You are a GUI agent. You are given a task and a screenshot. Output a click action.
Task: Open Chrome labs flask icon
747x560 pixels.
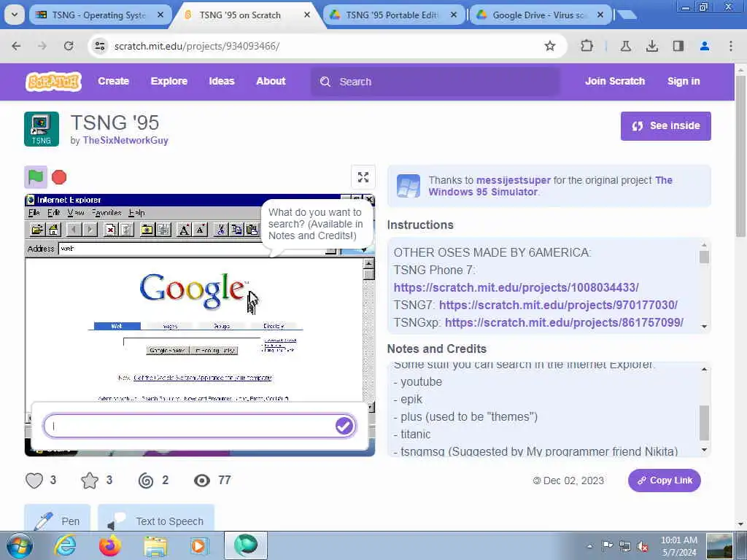pyautogui.click(x=625, y=46)
